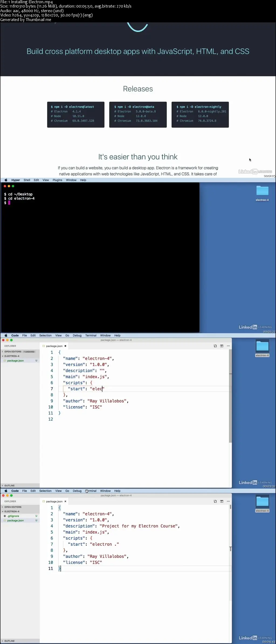Click Open Changes icon in the .gitignore-listing Code window
The image size is (276, 644).
[215, 501]
